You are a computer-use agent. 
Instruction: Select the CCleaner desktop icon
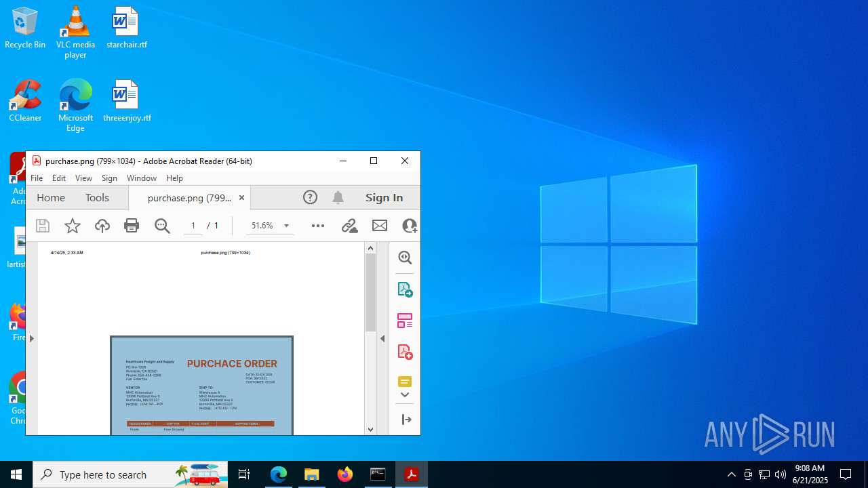click(x=25, y=101)
